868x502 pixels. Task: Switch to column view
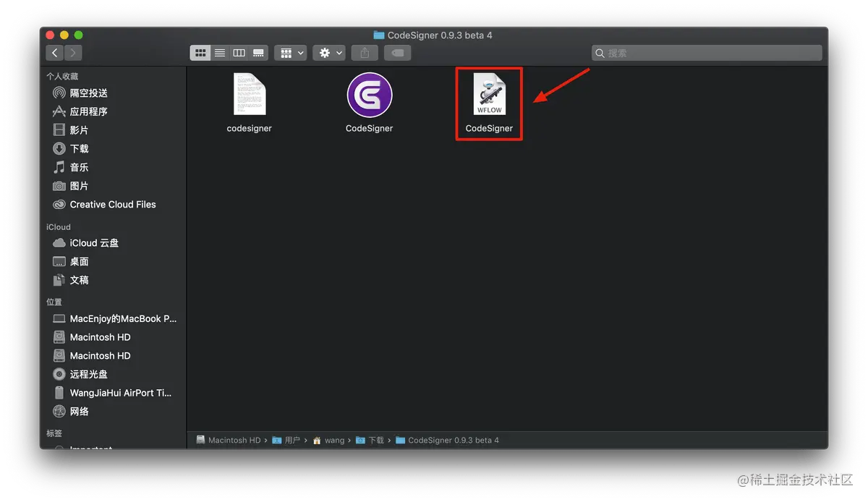point(239,53)
